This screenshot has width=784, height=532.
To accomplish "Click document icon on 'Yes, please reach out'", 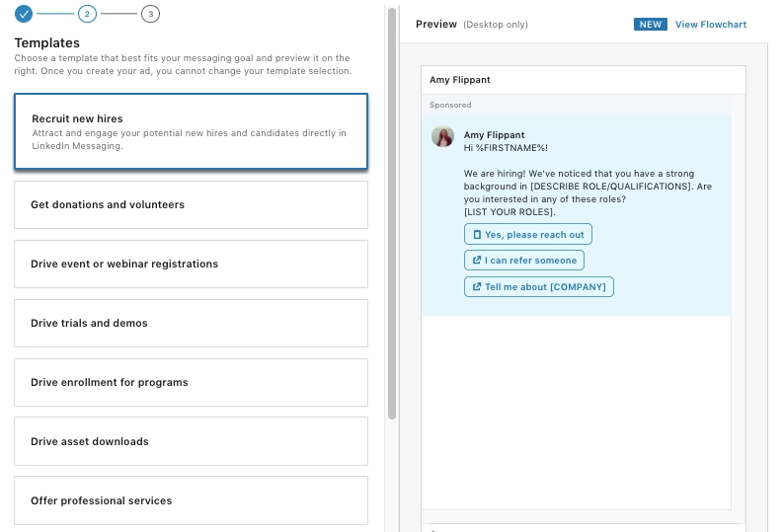I will point(477,235).
